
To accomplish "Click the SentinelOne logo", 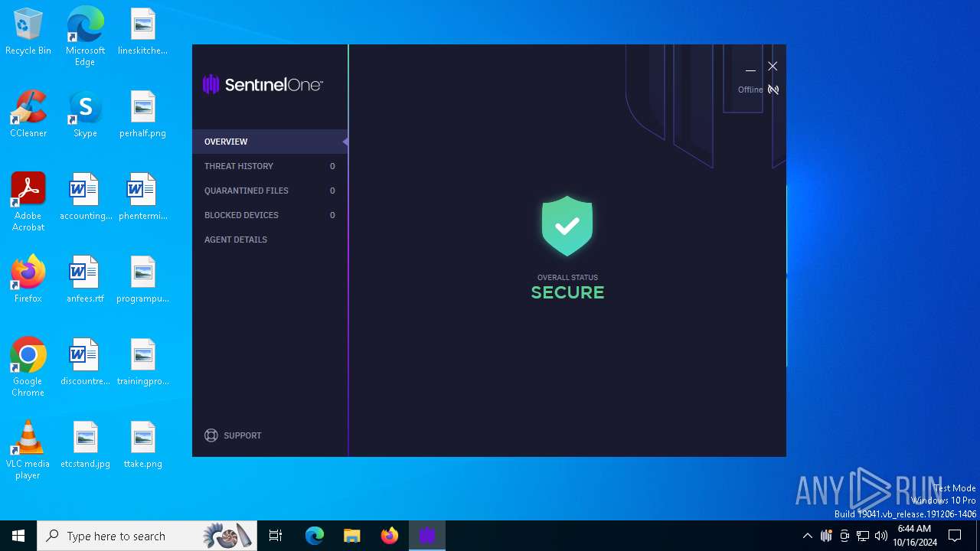I will point(263,84).
